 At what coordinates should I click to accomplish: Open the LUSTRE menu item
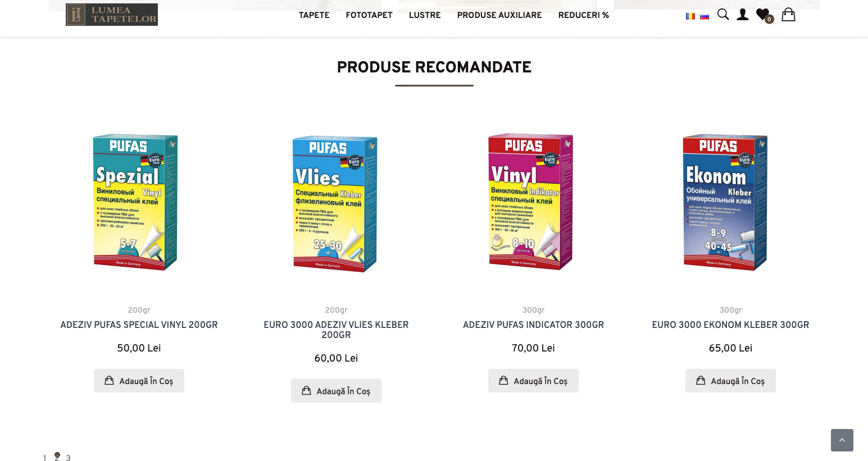pyautogui.click(x=425, y=15)
